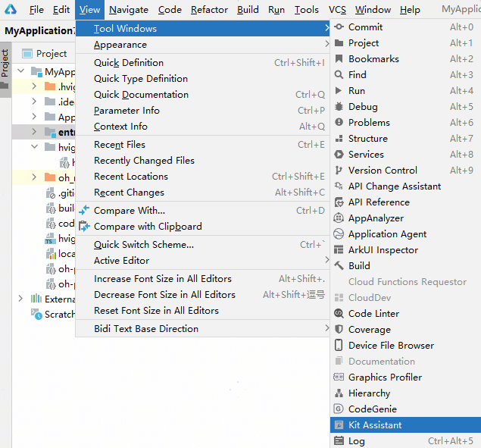Expand the External Libraries tree node
The image size is (481, 448).
[20, 299]
